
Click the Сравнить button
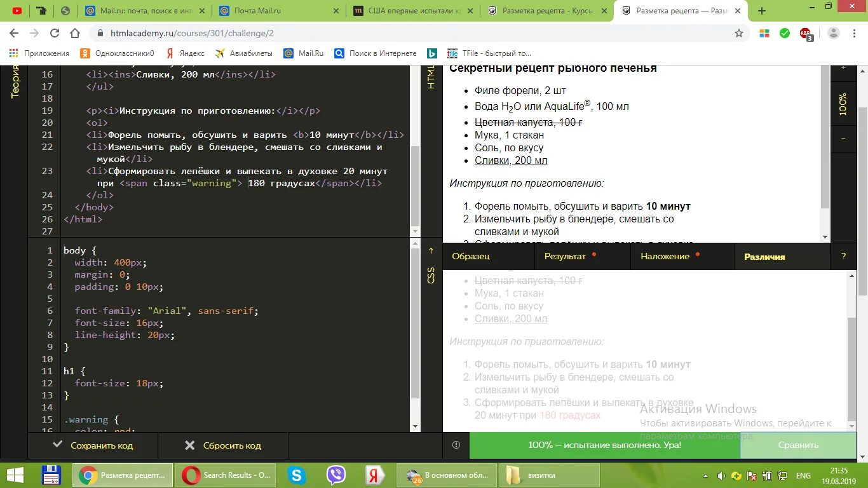tap(798, 445)
